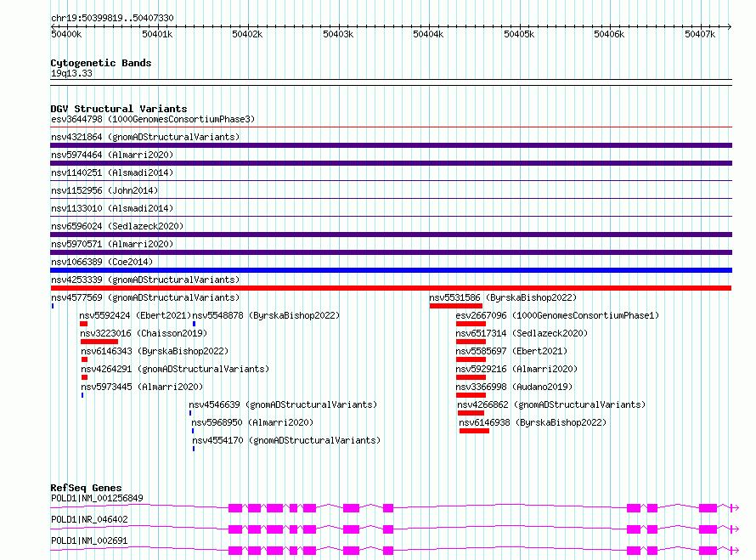This screenshot has height=560, width=756.
Task: Select nsv4554170 gnomADStructuralVariants label
Action: [x=286, y=440]
